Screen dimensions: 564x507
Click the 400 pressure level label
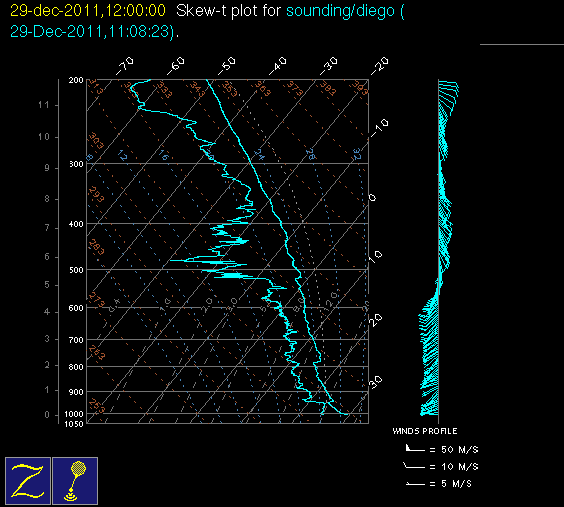(76, 224)
